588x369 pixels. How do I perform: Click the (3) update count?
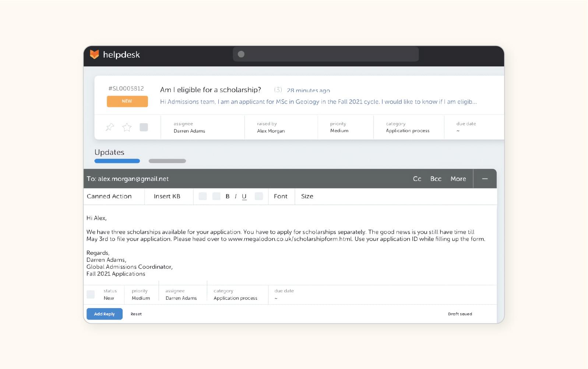click(x=278, y=90)
